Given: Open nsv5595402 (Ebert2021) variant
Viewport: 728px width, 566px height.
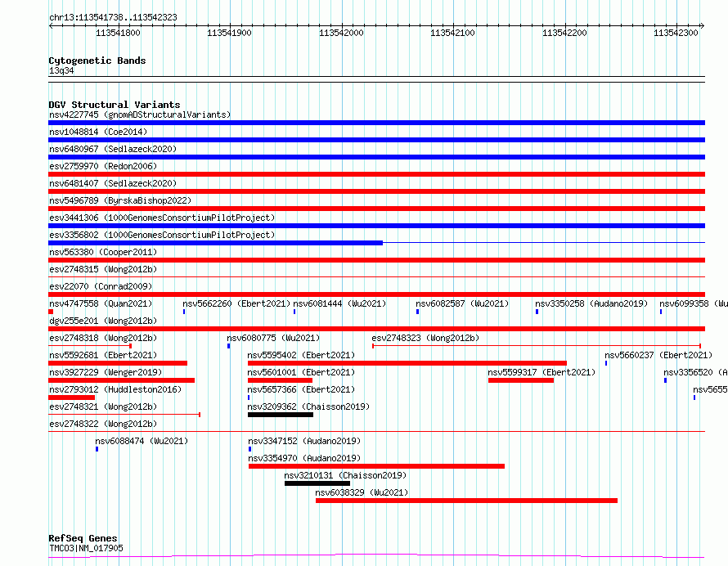Looking at the screenshot, I should [x=301, y=355].
